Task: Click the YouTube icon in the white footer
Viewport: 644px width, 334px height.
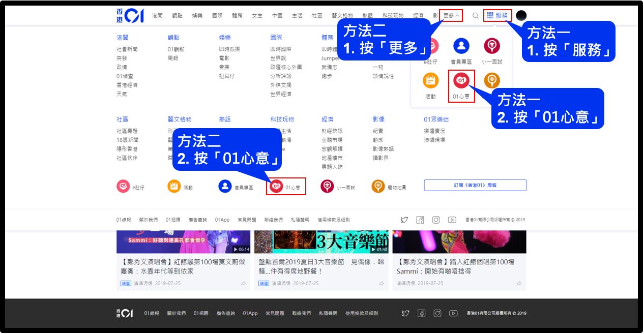Action: [452, 220]
